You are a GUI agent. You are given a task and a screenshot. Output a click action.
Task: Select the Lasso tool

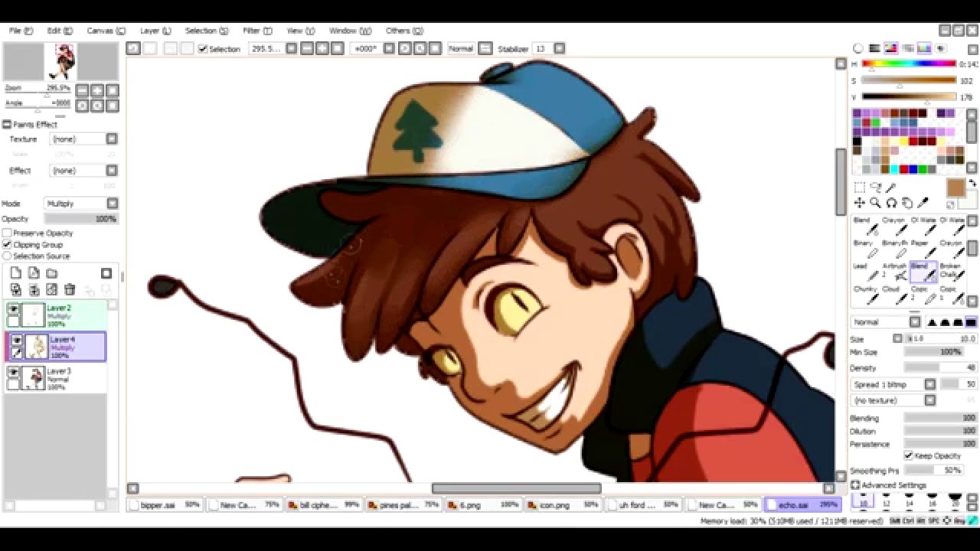[875, 187]
